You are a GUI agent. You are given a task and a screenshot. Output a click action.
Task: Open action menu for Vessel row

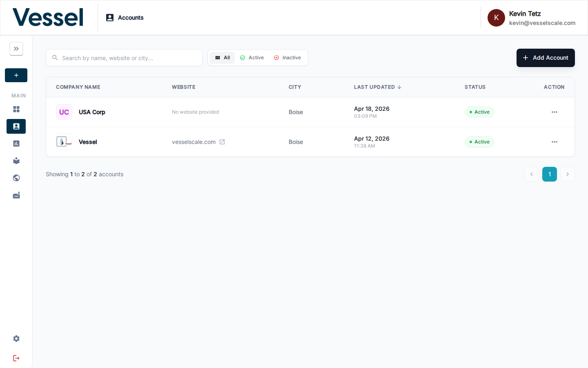click(554, 142)
